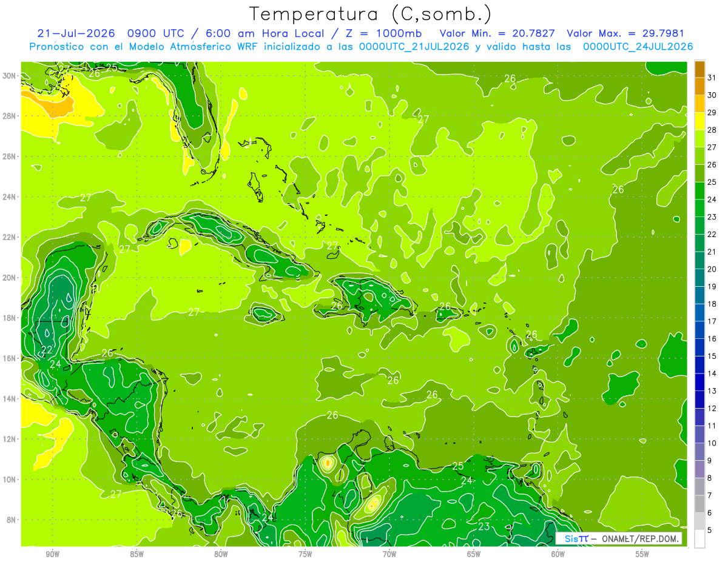Click the "20N" latitude axis label
The width and height of the screenshot is (728, 562).
click(8, 278)
